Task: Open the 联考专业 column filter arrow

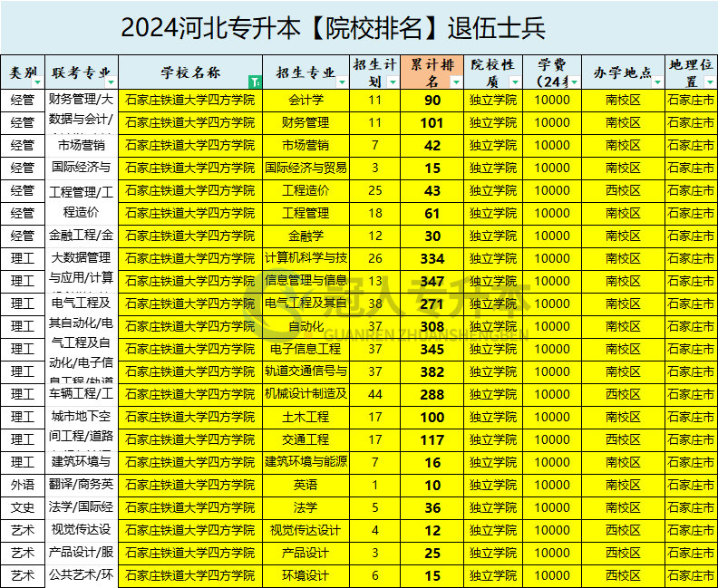Action: point(112,82)
